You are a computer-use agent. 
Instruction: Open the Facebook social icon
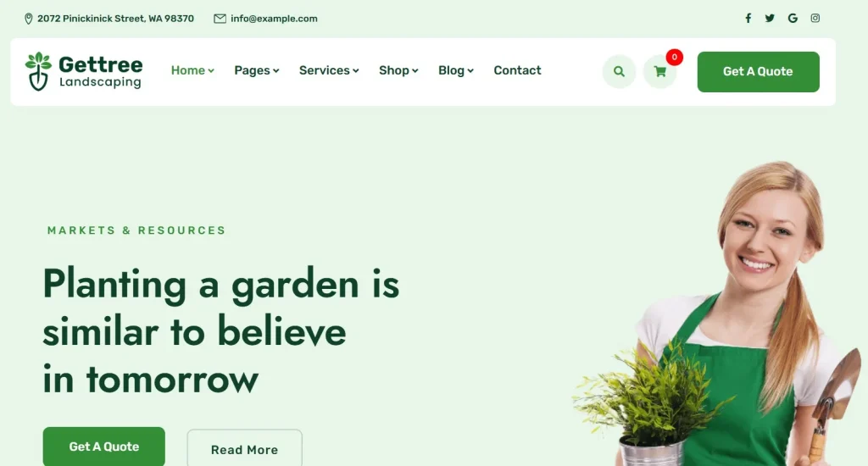(x=748, y=19)
